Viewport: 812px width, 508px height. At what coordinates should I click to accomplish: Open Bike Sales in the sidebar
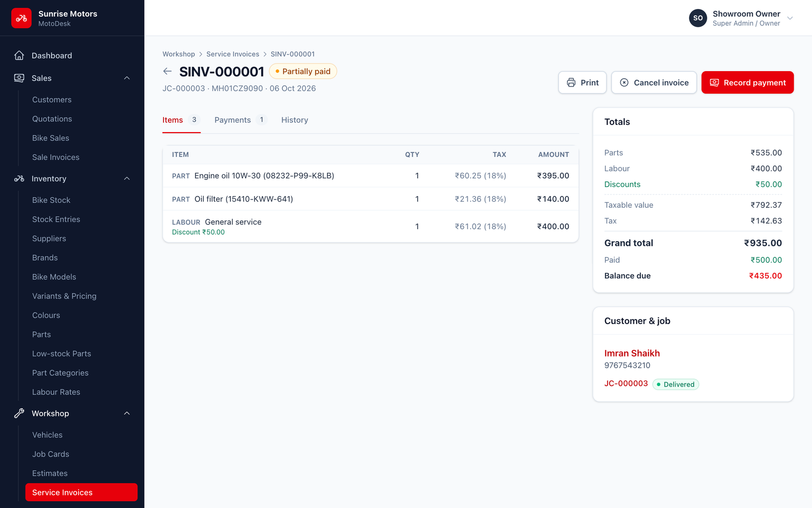51,138
